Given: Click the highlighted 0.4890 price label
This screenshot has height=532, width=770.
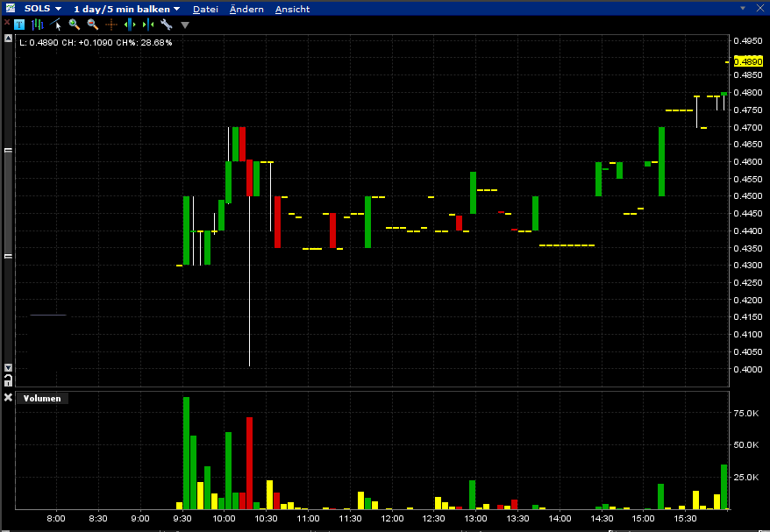Looking at the screenshot, I should [x=748, y=61].
